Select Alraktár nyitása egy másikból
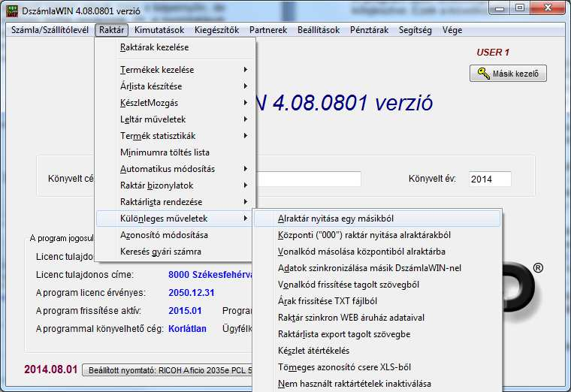 click(377, 219)
